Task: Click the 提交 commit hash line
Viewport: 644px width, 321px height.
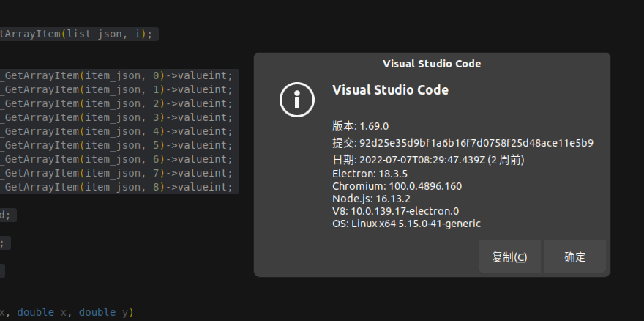Action: [x=463, y=143]
